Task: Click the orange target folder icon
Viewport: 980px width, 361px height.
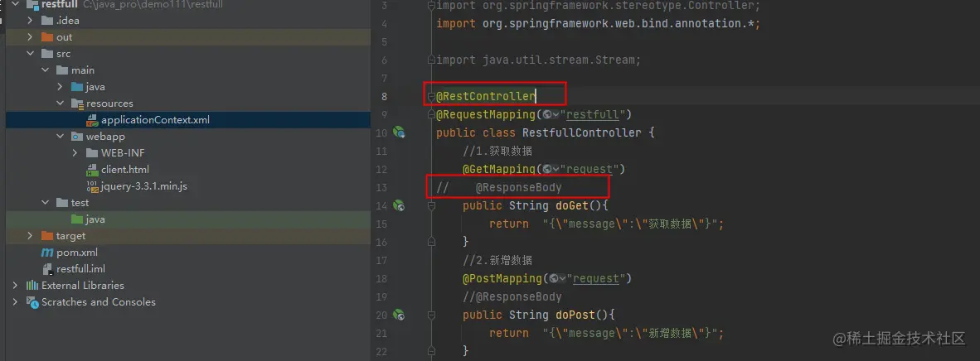Action: coord(47,236)
